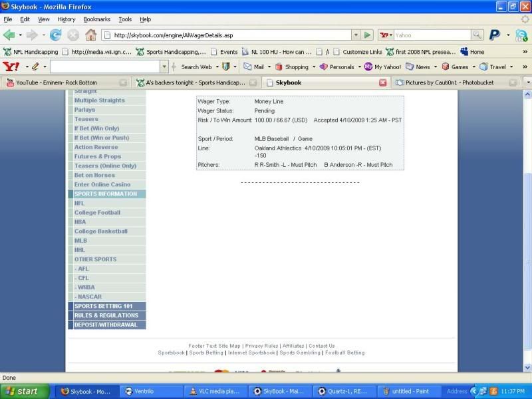Open the Events bookmark
The image size is (532, 399).
(x=224, y=52)
